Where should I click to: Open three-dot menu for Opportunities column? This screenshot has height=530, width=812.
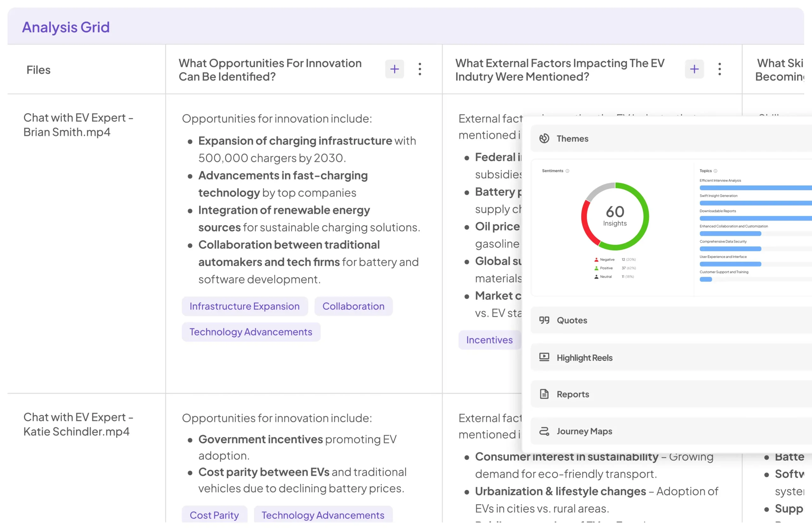point(420,69)
